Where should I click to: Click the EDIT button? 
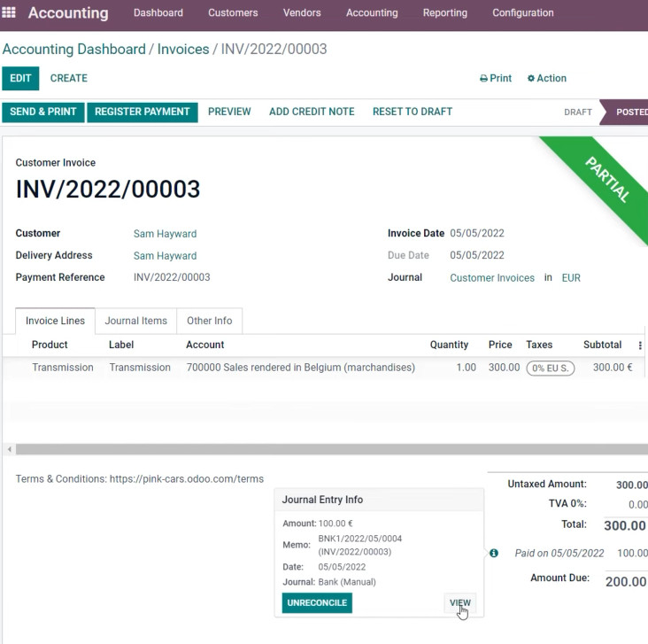click(x=20, y=78)
